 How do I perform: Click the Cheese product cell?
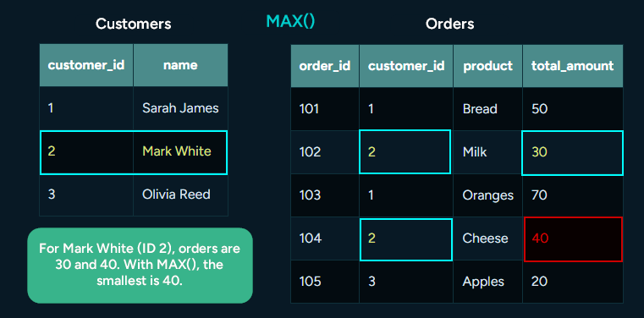(488, 238)
